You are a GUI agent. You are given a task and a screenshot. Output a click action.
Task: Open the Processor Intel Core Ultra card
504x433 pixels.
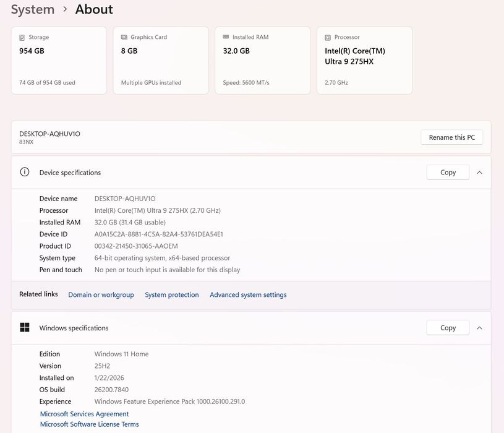pyautogui.click(x=364, y=61)
